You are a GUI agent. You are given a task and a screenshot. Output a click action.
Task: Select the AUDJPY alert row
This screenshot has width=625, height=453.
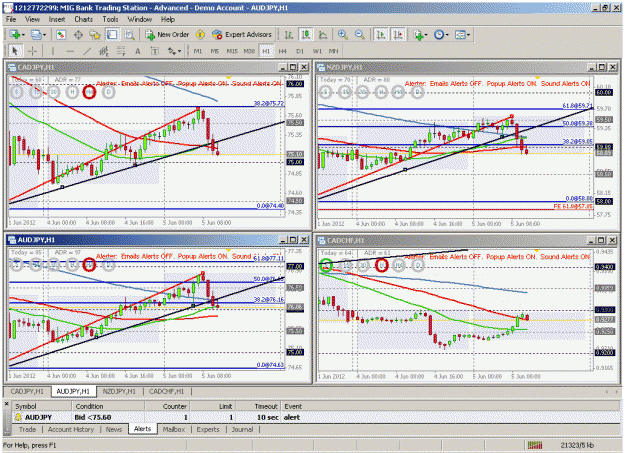pos(315,417)
